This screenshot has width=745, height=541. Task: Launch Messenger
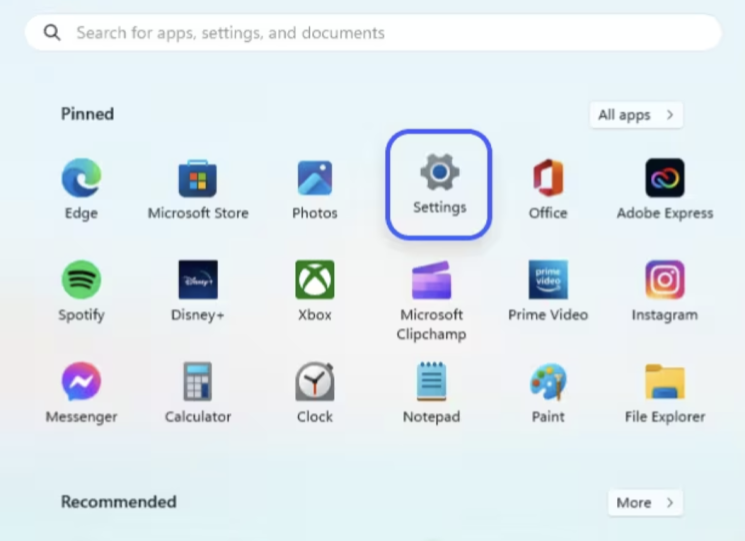tap(81, 393)
